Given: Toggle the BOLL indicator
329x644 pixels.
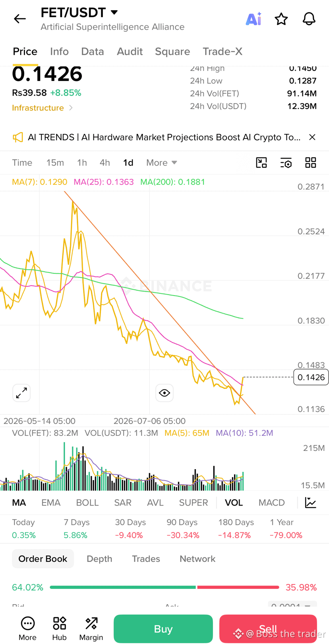Looking at the screenshot, I should [87, 503].
